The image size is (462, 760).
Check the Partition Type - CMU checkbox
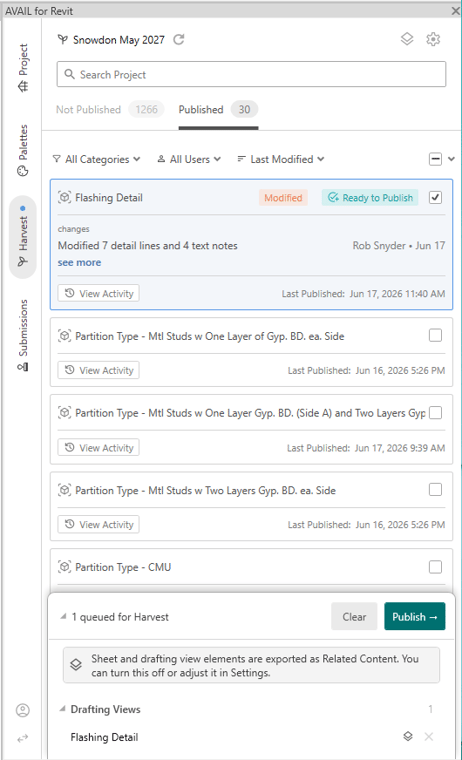click(435, 567)
